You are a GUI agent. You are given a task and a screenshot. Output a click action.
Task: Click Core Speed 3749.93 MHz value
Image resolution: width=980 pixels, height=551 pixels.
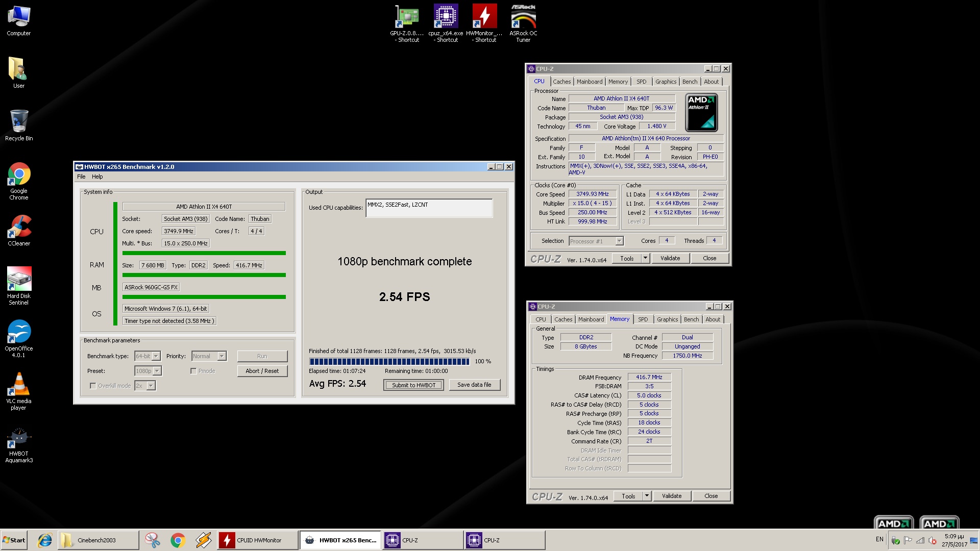pos(593,194)
